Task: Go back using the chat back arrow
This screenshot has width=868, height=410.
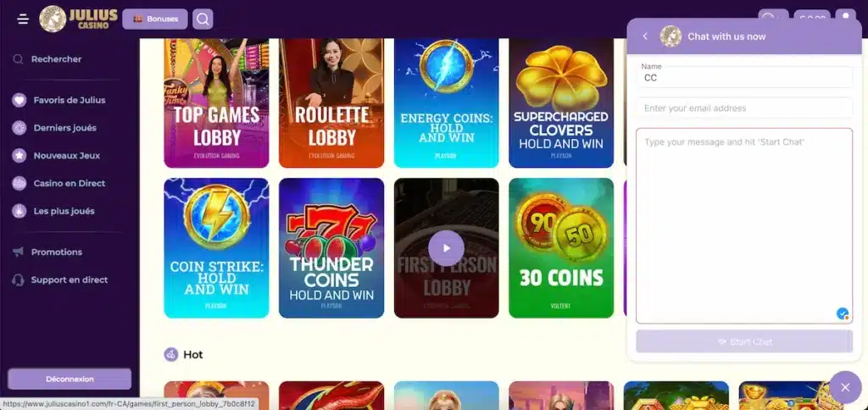Action: click(x=645, y=36)
